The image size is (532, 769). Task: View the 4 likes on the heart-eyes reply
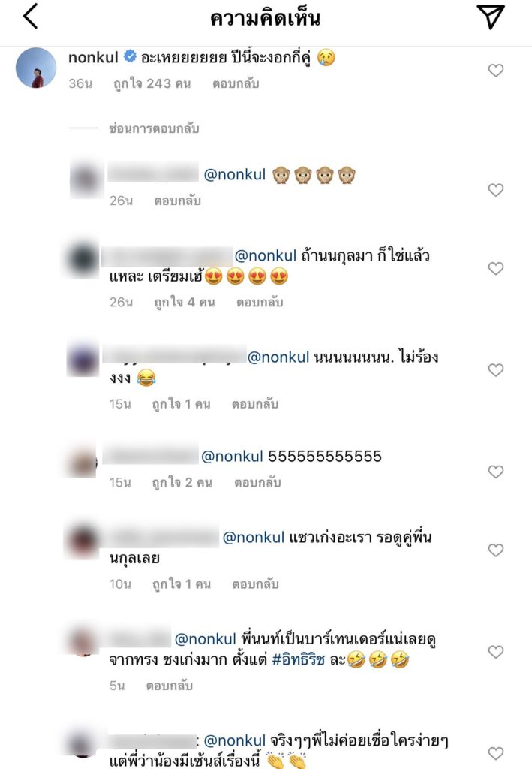[x=185, y=302]
